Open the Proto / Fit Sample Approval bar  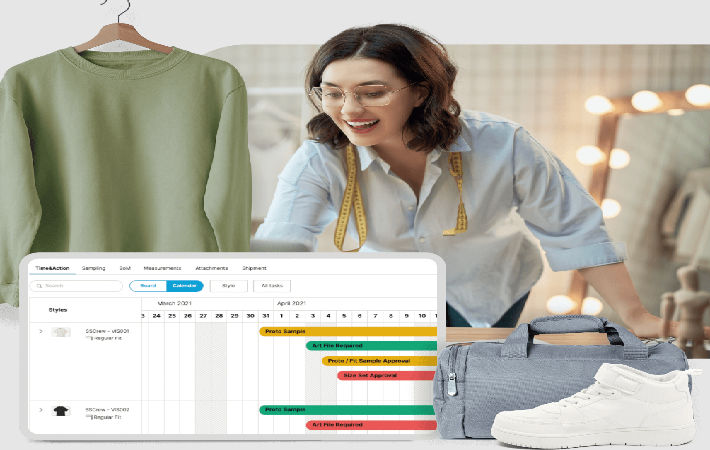coord(379,361)
